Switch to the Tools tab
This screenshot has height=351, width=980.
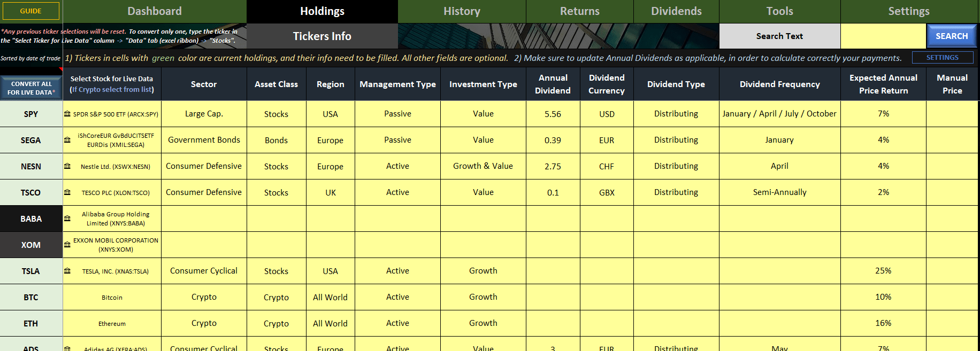click(x=779, y=11)
